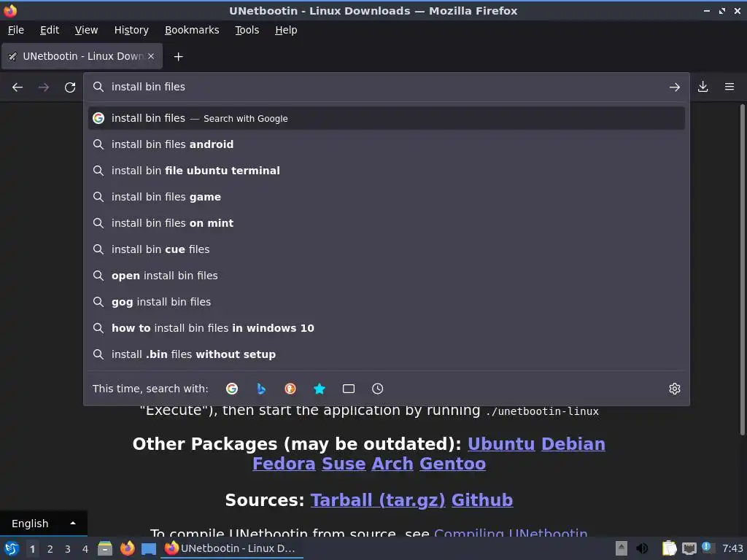Click the show desktop taskbar icon
The image size is (747, 560).
coord(149,548)
